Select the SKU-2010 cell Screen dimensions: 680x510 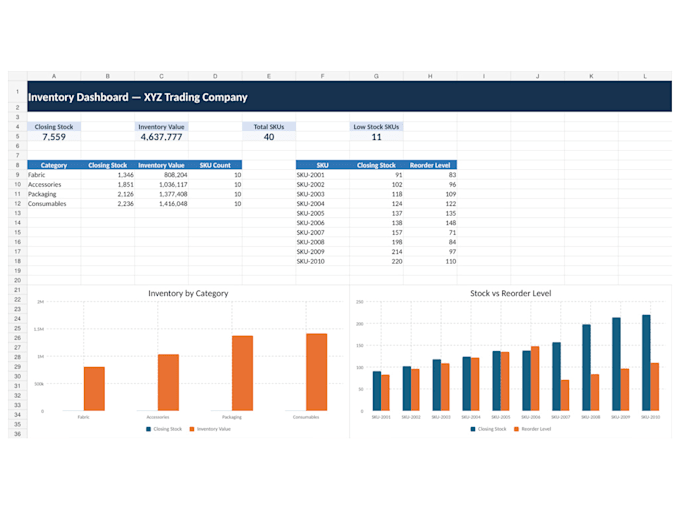click(x=323, y=261)
